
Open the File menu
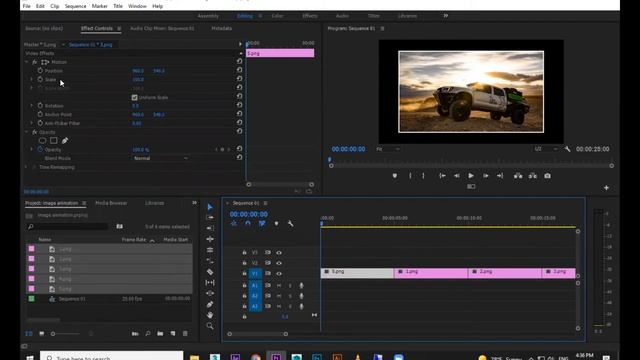(27, 6)
